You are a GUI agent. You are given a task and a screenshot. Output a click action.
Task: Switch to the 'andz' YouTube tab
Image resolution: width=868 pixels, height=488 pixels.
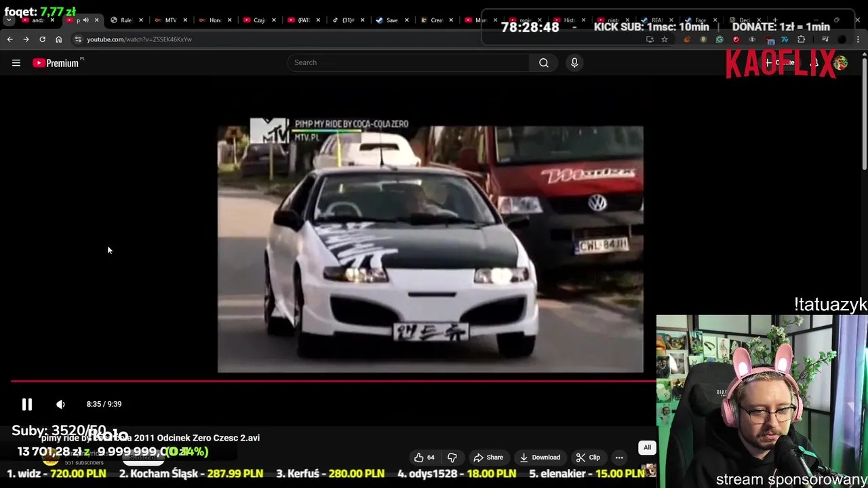(x=37, y=20)
